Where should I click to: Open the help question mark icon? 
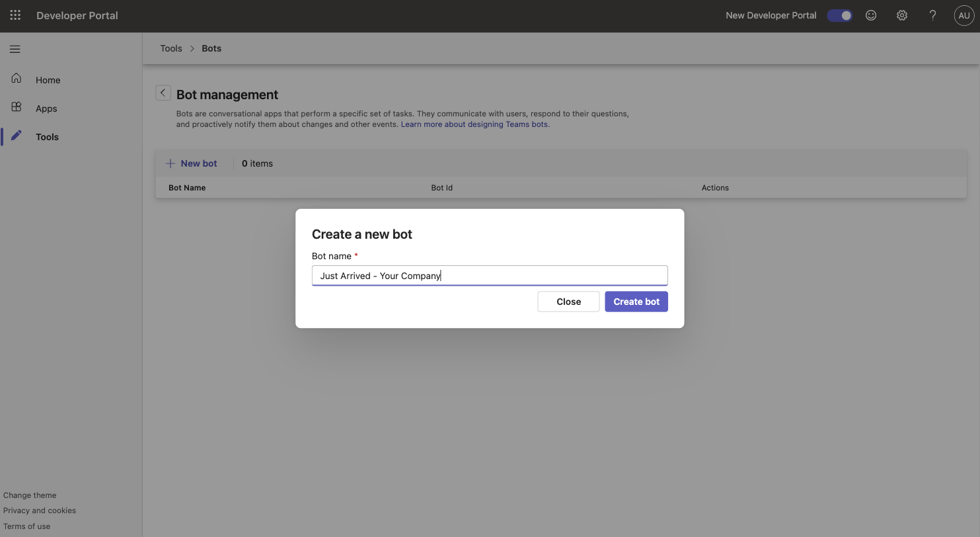(932, 15)
